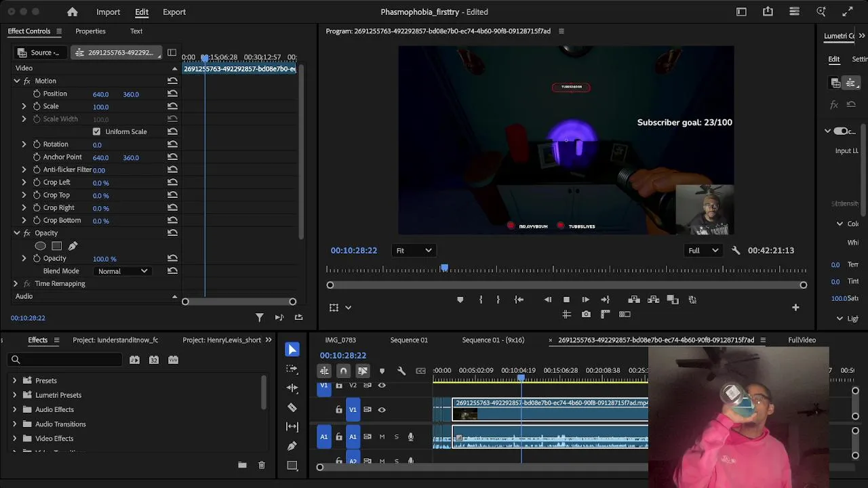Delete custom item in Effects panel

[262, 465]
